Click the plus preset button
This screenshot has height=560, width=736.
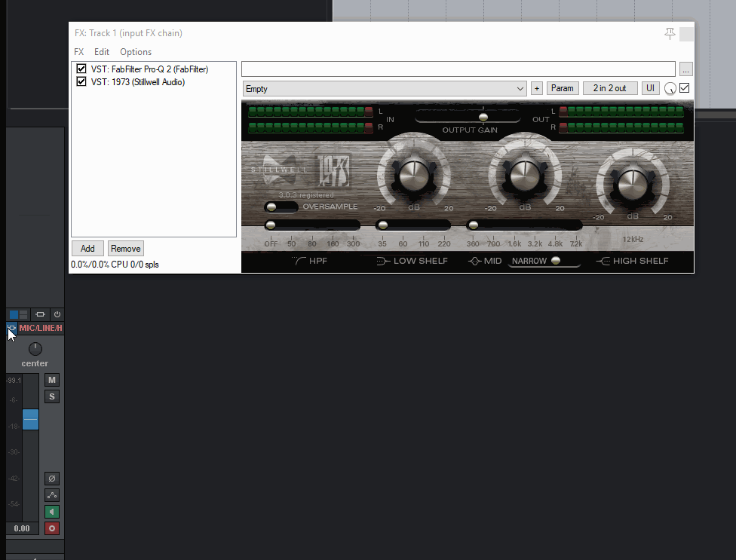pos(536,88)
